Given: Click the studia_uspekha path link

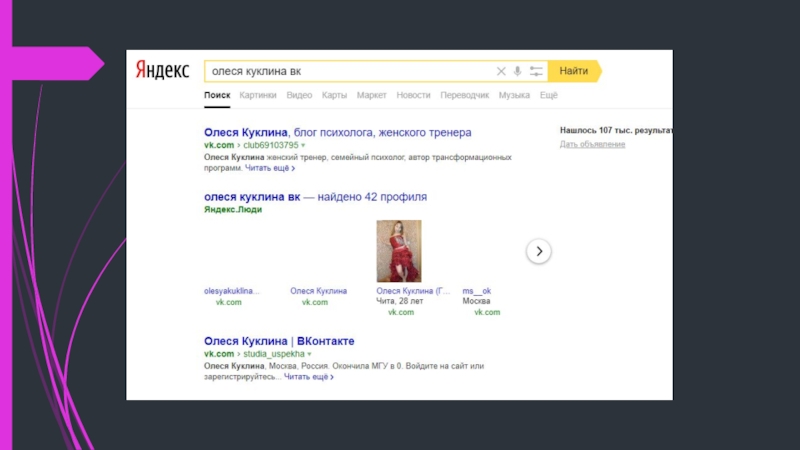Looking at the screenshot, I should [273, 354].
